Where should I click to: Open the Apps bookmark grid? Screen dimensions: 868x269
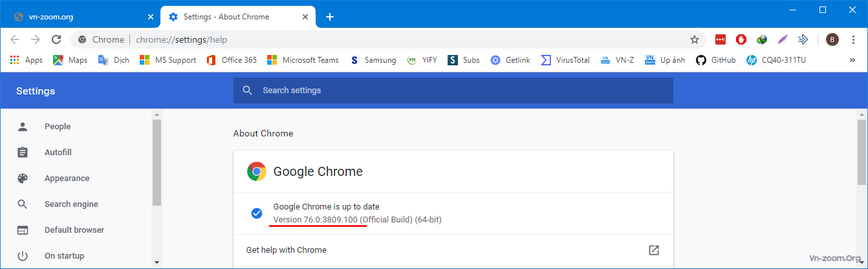point(26,60)
